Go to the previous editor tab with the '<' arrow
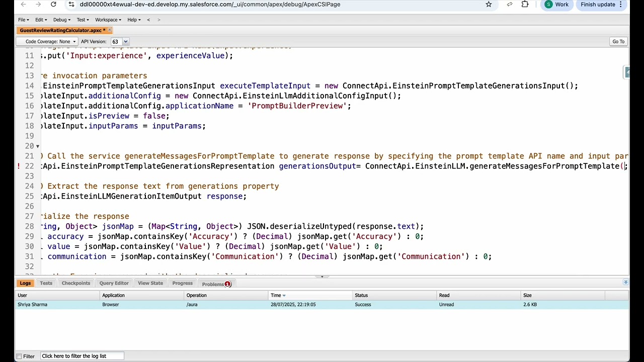Image resolution: width=644 pixels, height=362 pixels. coord(148,20)
